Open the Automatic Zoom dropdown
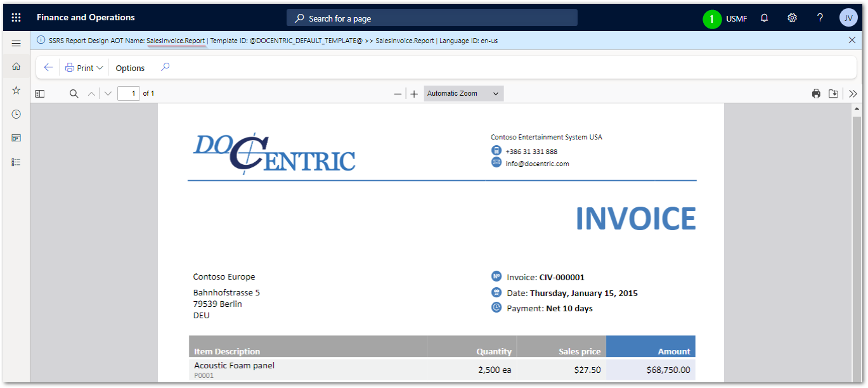 463,94
